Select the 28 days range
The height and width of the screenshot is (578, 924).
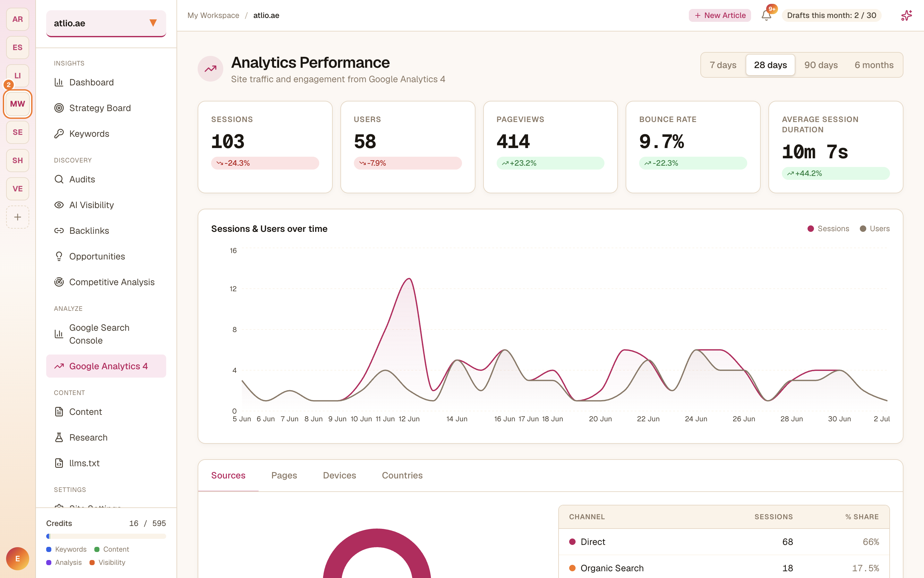click(x=770, y=65)
